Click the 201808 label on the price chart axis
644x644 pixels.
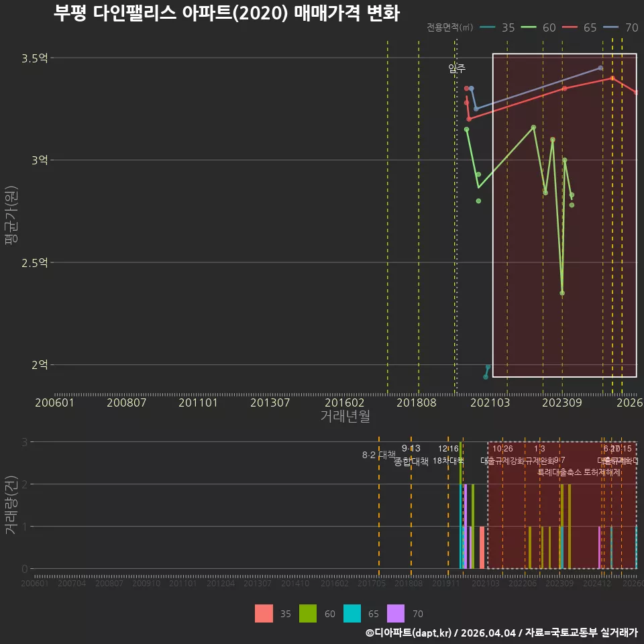coord(416,402)
